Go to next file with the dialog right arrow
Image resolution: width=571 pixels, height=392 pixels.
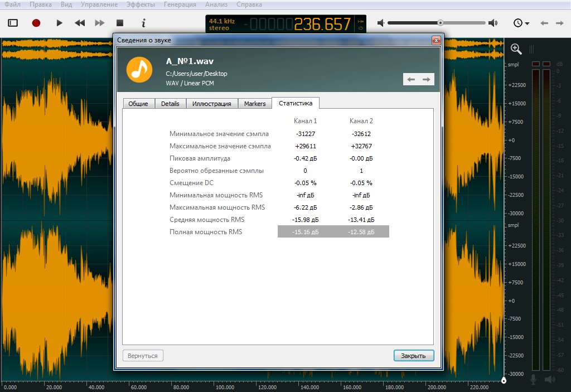tap(427, 79)
